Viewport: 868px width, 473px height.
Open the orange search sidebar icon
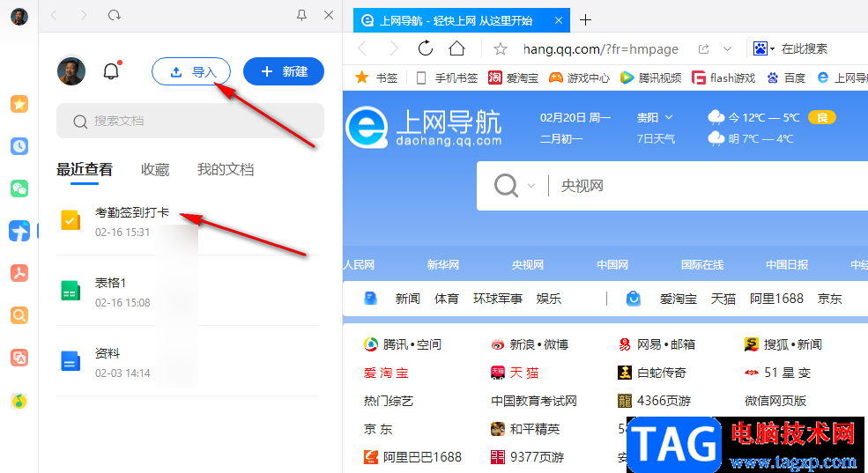point(19,315)
